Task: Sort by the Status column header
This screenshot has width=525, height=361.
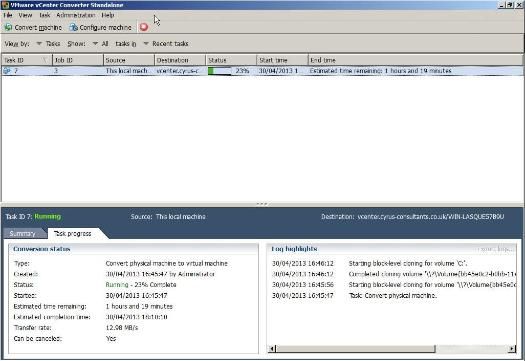Action: (x=231, y=60)
